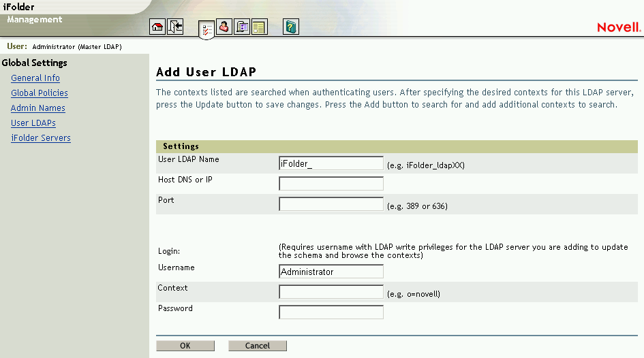Open the Reporting yellow sheet icon

click(x=259, y=27)
